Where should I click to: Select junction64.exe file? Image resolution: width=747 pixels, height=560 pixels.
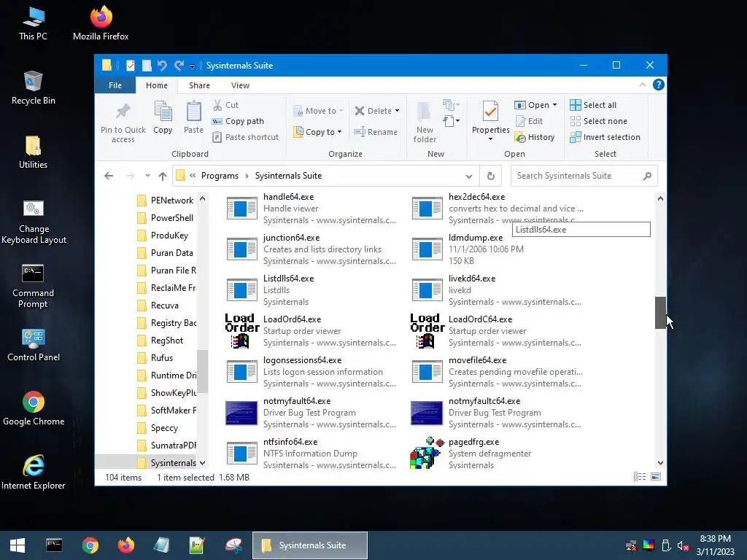click(309, 249)
